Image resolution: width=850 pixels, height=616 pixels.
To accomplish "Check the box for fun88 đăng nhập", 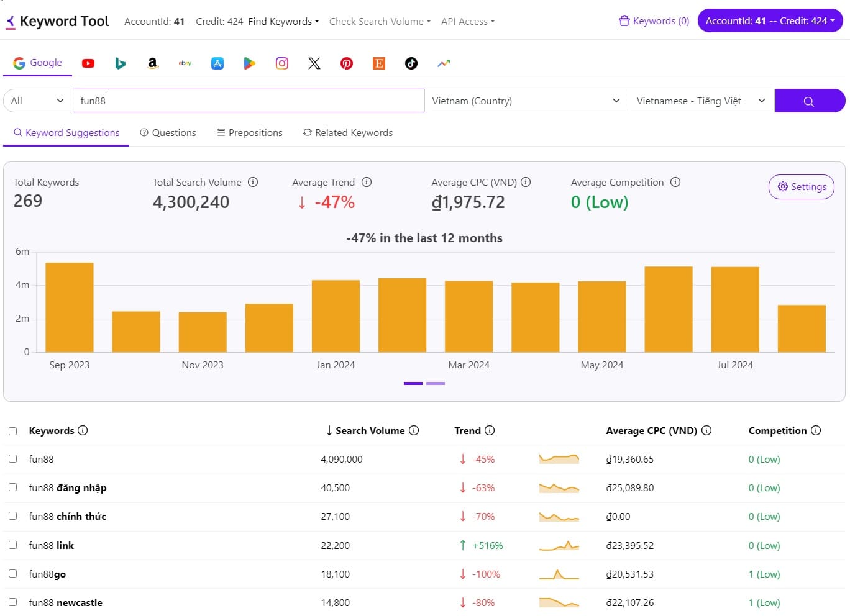I will click(x=12, y=487).
